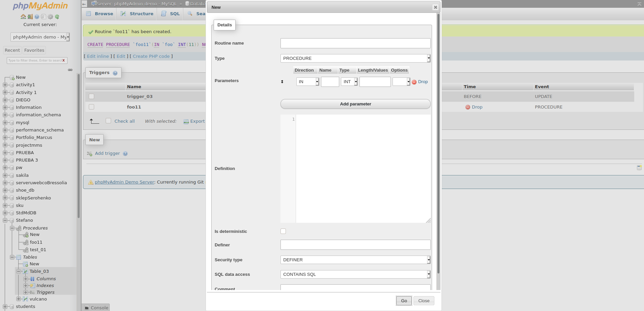This screenshot has width=644, height=311.
Task: Open the Console bar at bottom
Action: [x=96, y=308]
